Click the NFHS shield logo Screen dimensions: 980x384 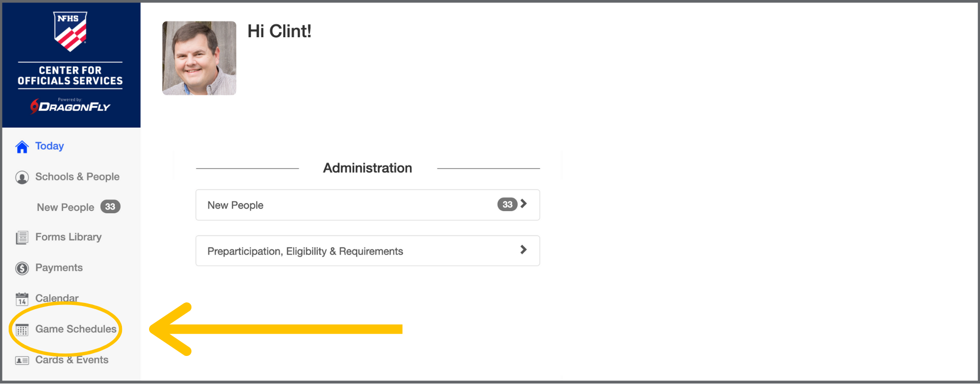click(70, 32)
